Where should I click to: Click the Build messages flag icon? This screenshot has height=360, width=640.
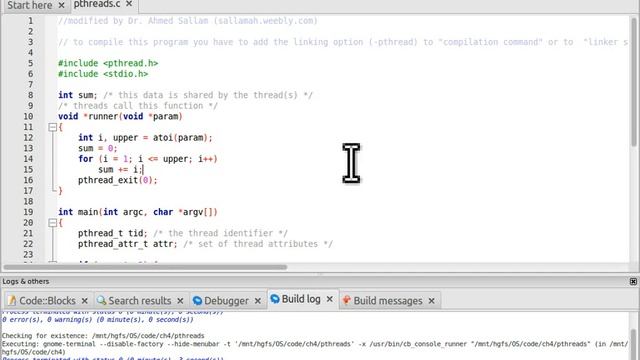coord(347,300)
